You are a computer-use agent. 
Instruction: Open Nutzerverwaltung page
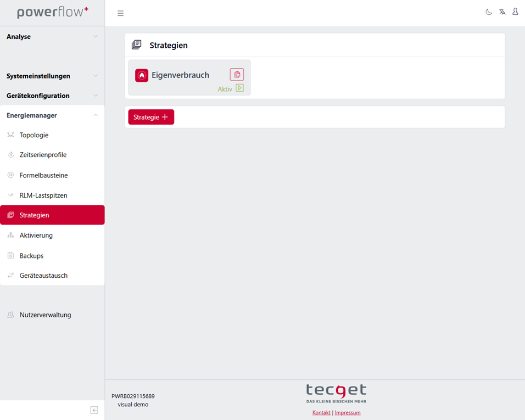(52, 315)
